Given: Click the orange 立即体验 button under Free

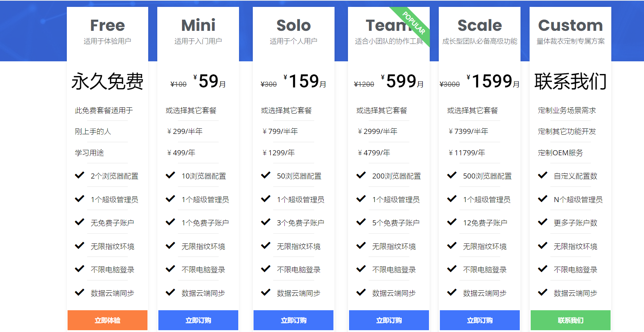Looking at the screenshot, I should (108, 320).
